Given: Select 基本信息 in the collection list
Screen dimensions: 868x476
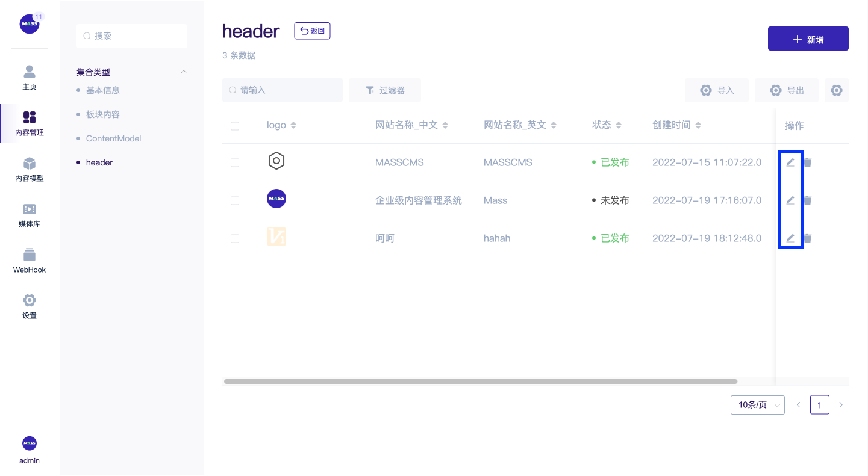Looking at the screenshot, I should pos(103,90).
